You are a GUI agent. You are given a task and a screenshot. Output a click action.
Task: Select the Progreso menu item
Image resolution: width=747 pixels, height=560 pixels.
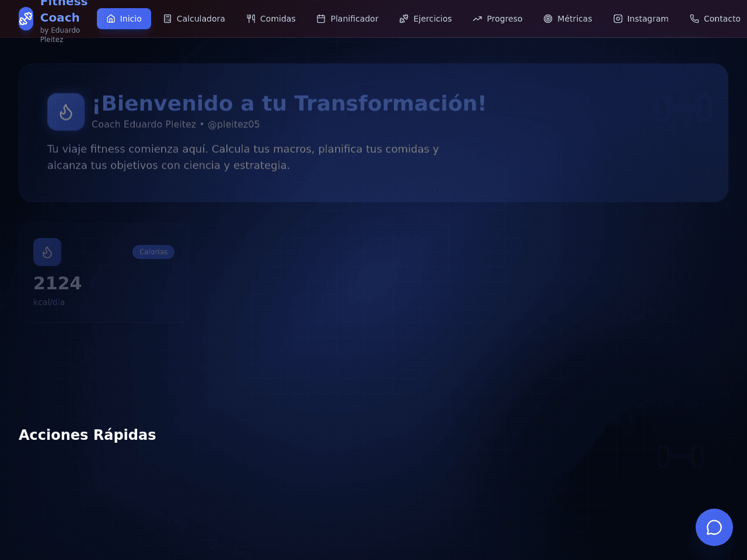497,19
